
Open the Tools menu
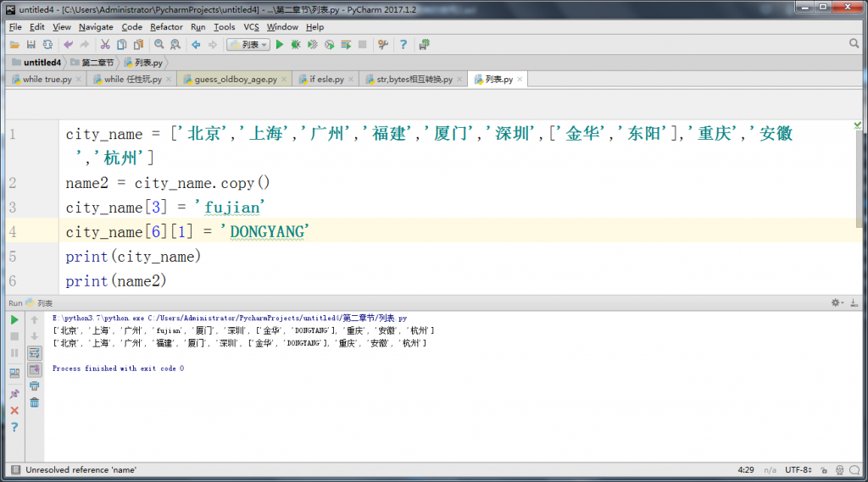(x=224, y=27)
